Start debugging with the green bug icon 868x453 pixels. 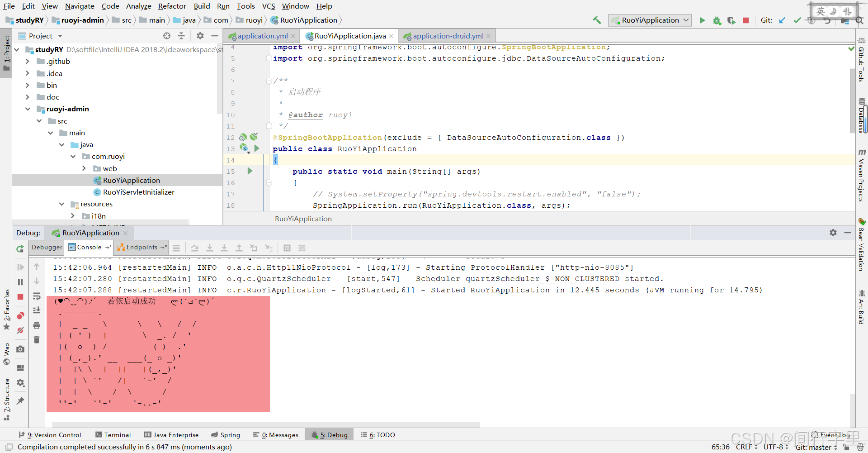click(717, 20)
